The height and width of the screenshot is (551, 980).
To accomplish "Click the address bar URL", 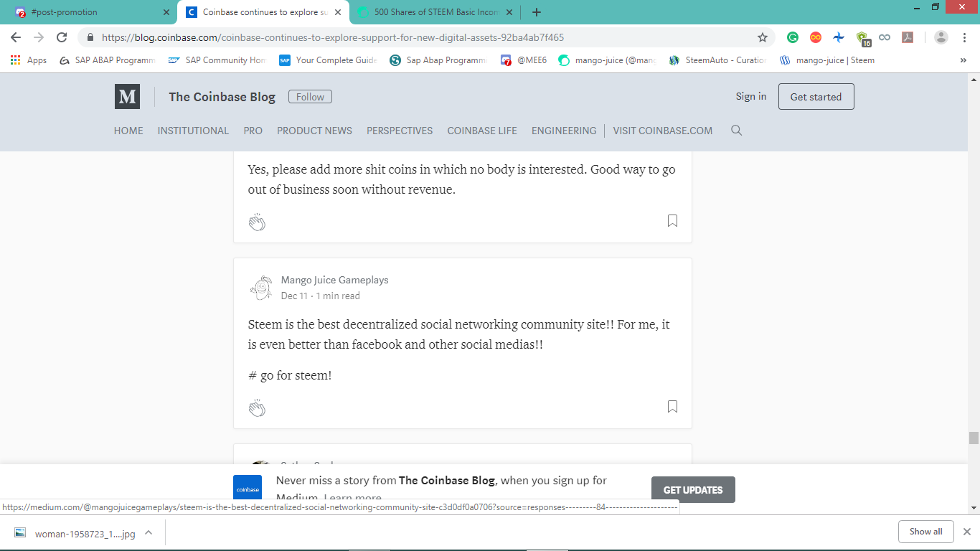I will tap(333, 37).
